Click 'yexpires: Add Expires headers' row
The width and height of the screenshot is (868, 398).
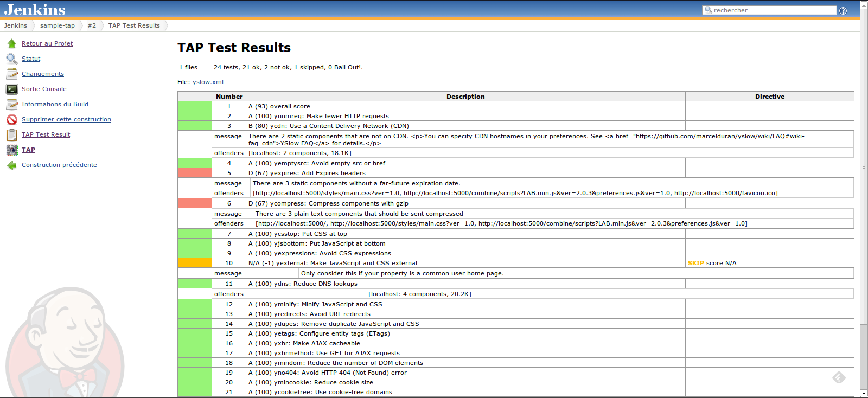pyautogui.click(x=516, y=173)
